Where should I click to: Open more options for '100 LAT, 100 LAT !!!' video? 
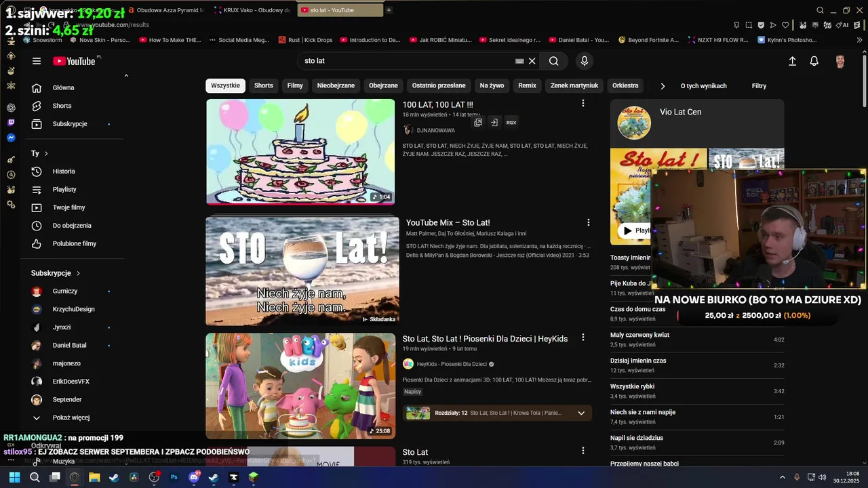coord(583,104)
